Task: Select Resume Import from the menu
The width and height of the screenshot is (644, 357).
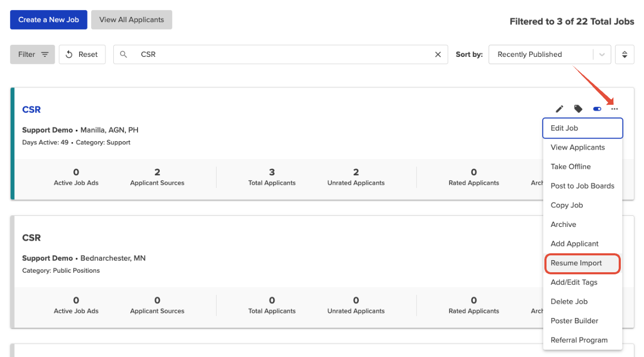Action: coord(583,263)
